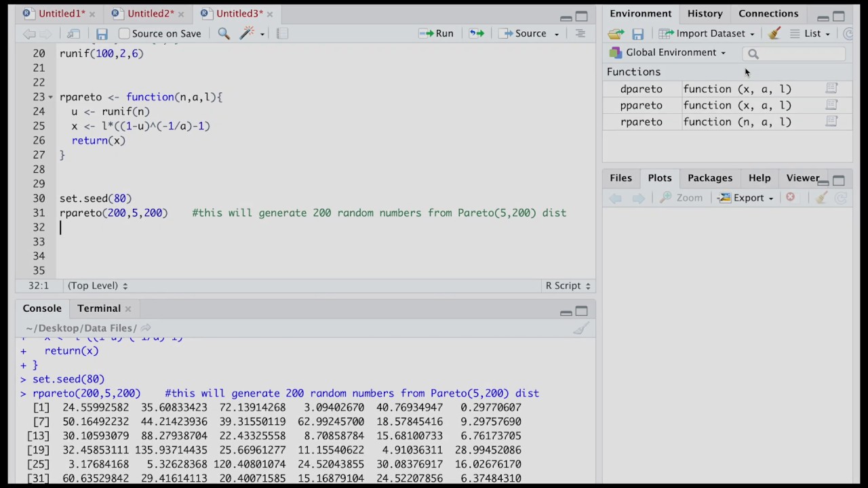
Task: Click the next plot arrow
Action: (x=638, y=198)
